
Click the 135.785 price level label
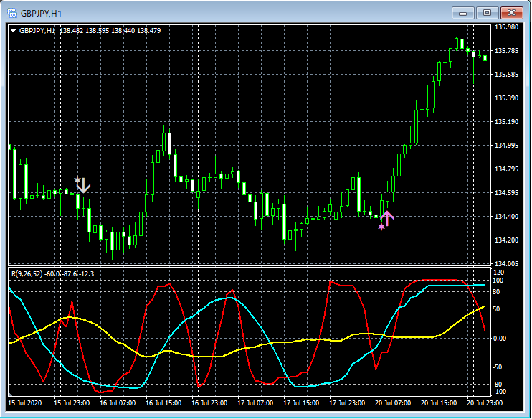tap(507, 51)
